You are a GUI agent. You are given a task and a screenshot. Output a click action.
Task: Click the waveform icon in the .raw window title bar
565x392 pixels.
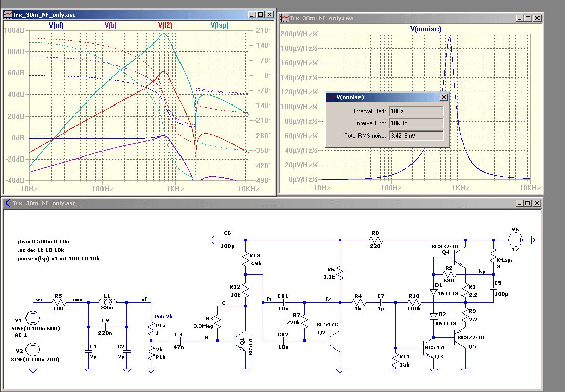click(x=286, y=18)
